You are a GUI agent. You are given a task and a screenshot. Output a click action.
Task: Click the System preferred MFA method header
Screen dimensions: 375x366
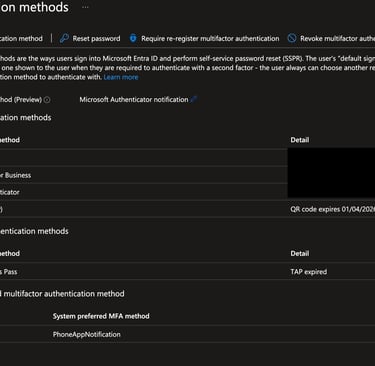pyautogui.click(x=101, y=316)
